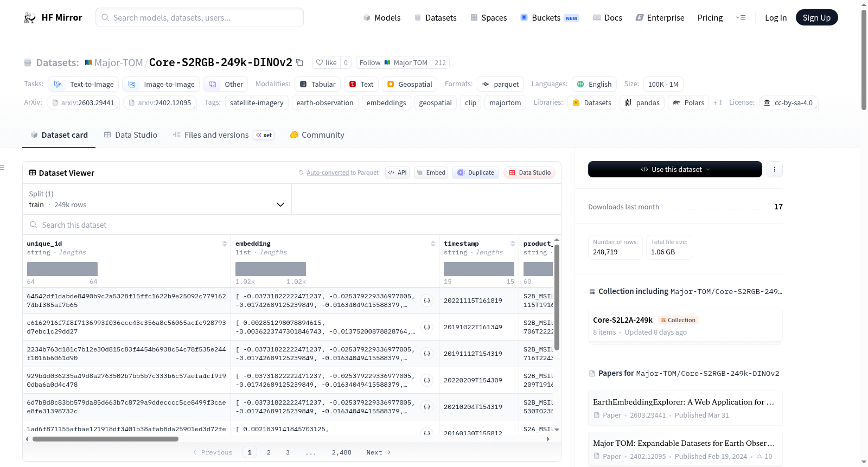Click the Embed button

click(x=431, y=172)
